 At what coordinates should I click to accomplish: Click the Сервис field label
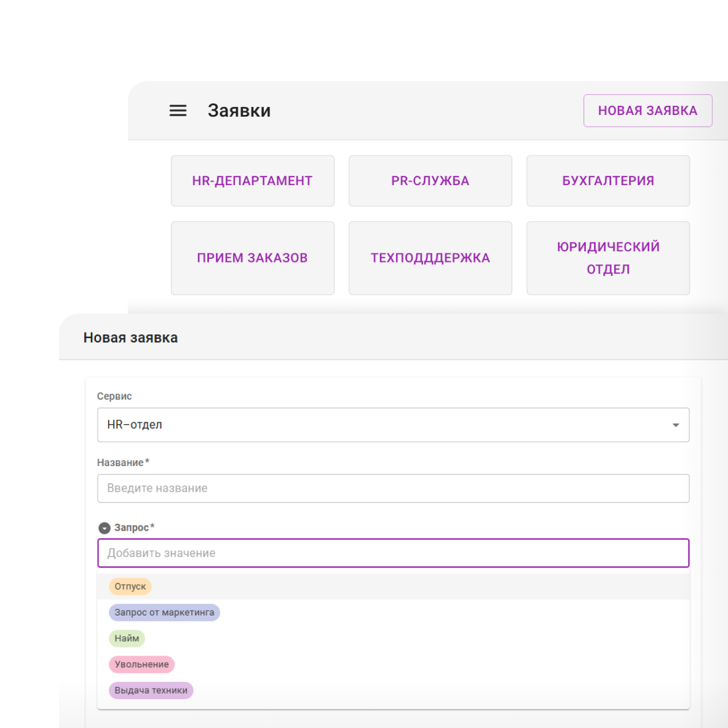click(x=114, y=396)
